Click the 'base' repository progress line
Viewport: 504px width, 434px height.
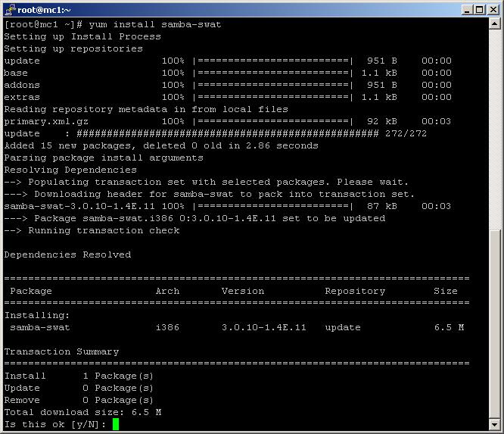click(228, 73)
